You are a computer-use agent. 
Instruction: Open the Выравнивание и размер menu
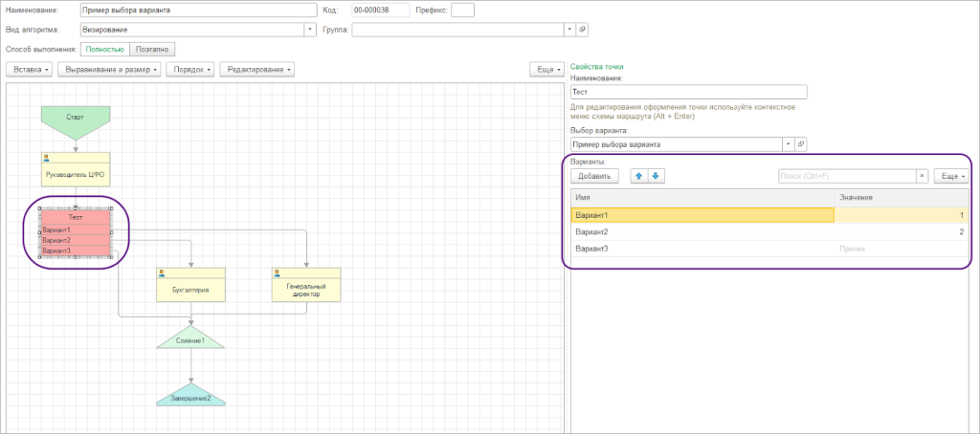tap(108, 70)
